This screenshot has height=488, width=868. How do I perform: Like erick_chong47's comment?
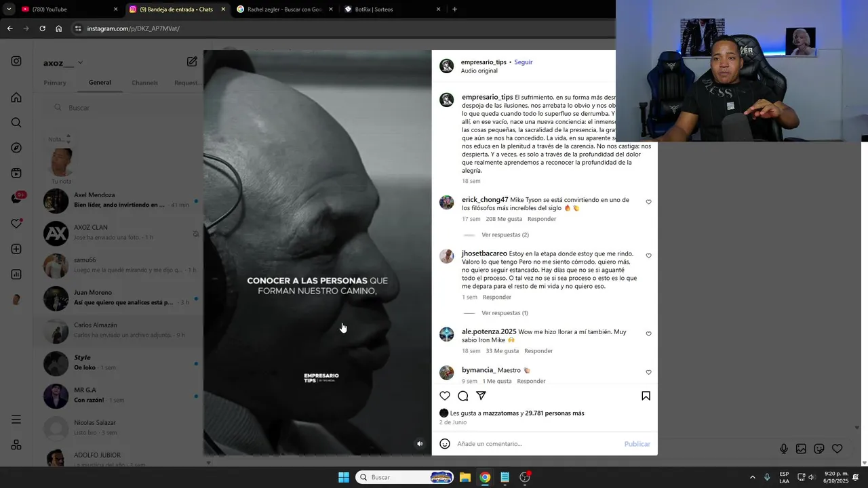[648, 202]
